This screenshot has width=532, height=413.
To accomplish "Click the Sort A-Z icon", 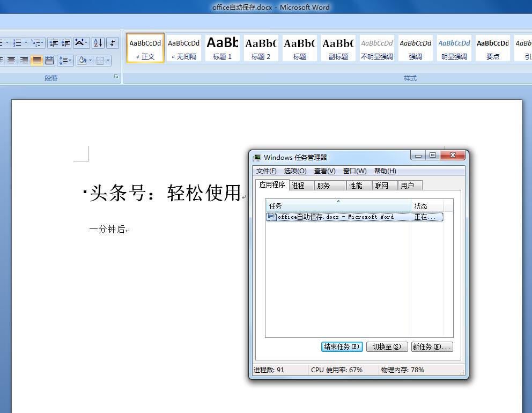I will (98, 43).
